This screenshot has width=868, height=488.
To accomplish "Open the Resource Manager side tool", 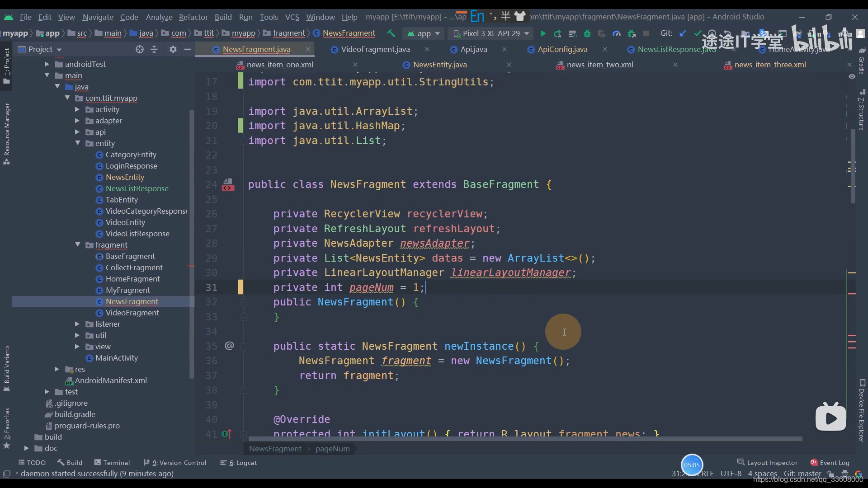I will (7, 133).
